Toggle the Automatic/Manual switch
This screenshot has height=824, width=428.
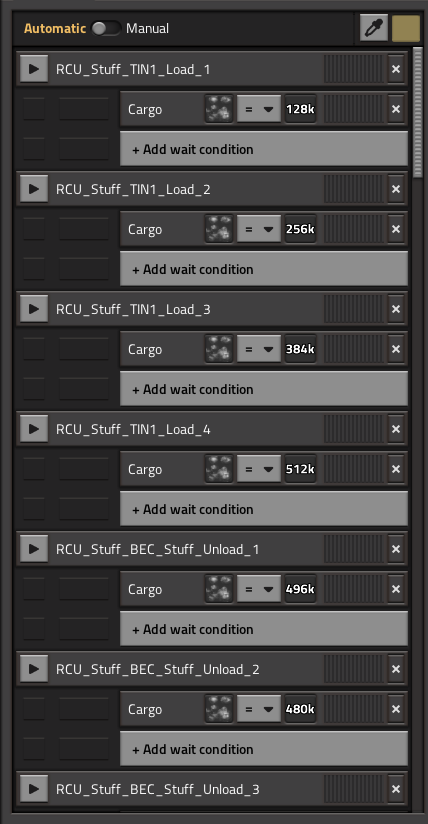click(x=106, y=28)
